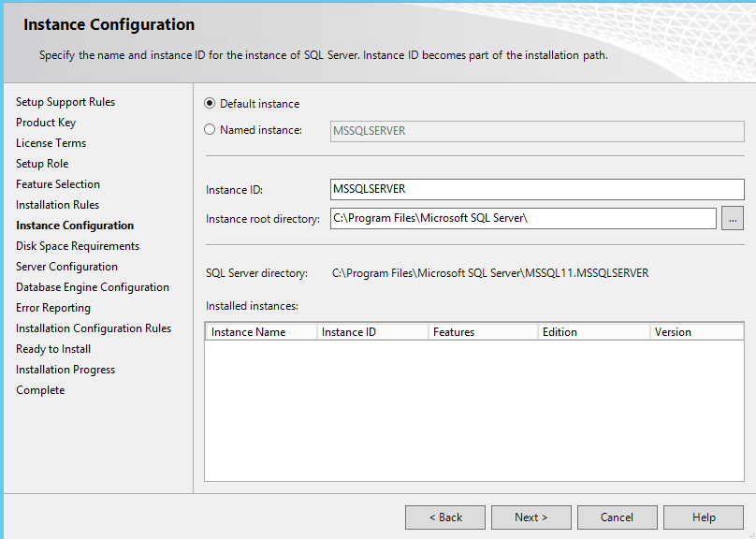
Task: Cancel the SQL Server setup
Action: [618, 517]
